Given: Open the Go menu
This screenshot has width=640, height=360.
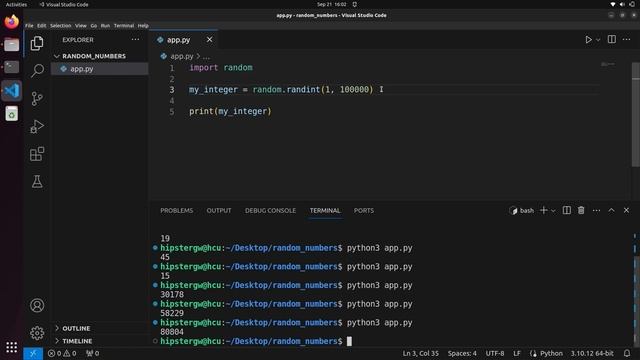Looking at the screenshot, I should pyautogui.click(x=93, y=25).
